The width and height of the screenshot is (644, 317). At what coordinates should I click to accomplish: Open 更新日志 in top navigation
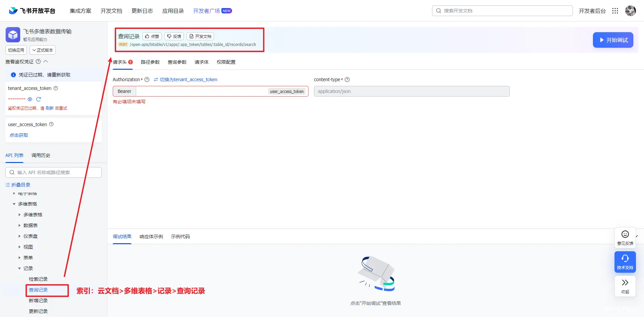[x=142, y=11]
